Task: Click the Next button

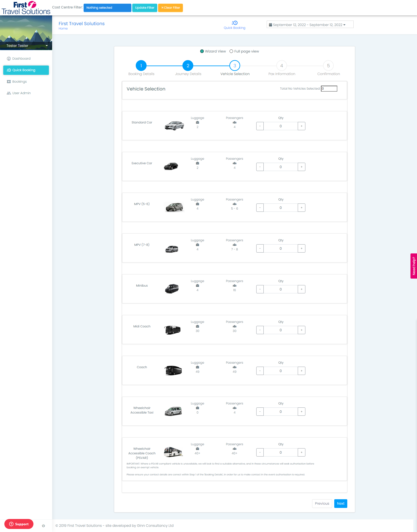Action: click(340, 503)
